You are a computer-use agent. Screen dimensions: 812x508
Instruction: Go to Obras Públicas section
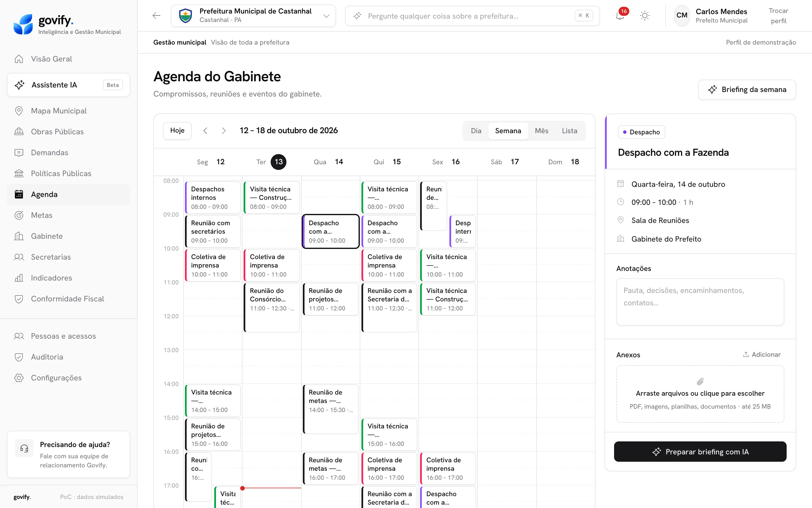point(69,132)
